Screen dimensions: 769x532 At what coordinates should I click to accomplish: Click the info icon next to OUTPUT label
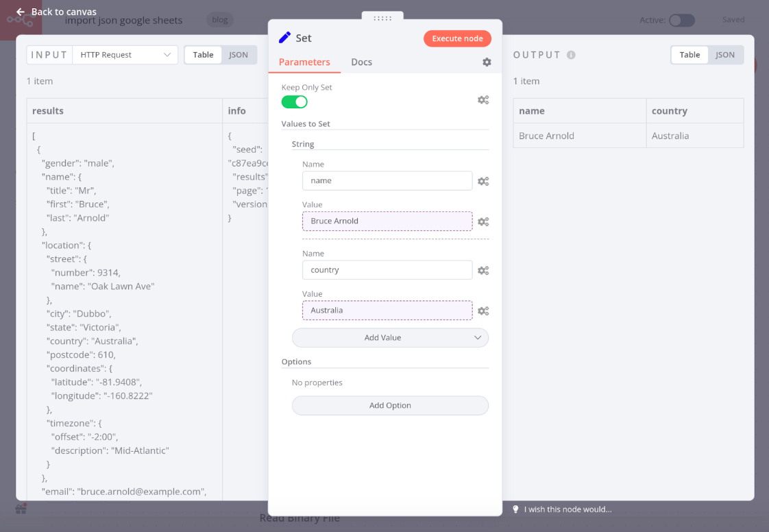[571, 55]
